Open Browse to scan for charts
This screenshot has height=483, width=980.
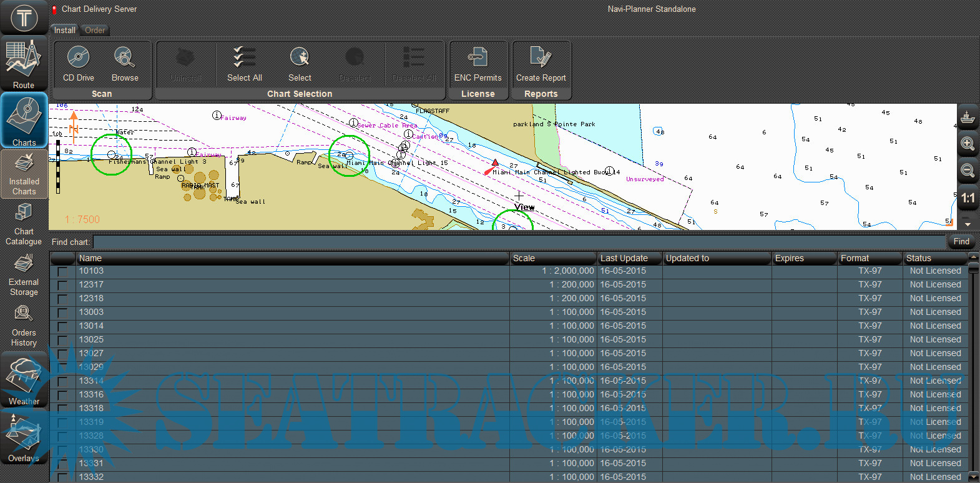point(125,57)
